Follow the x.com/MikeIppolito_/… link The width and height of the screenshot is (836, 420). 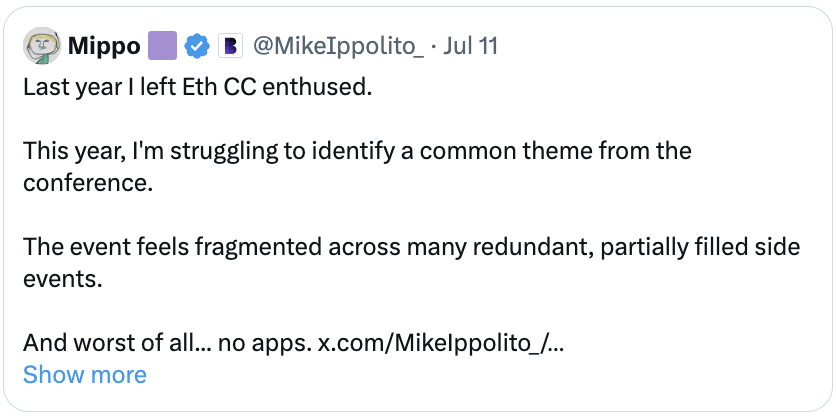[440, 343]
